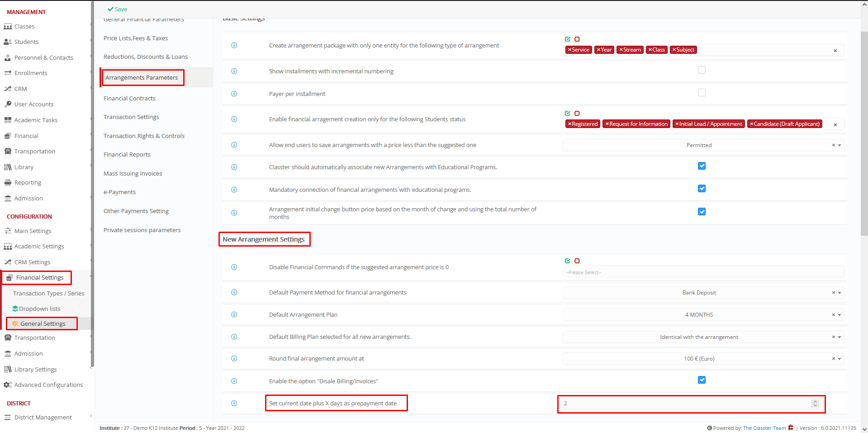
Task: Open Transaction Rights & Controls tab
Action: (x=144, y=136)
